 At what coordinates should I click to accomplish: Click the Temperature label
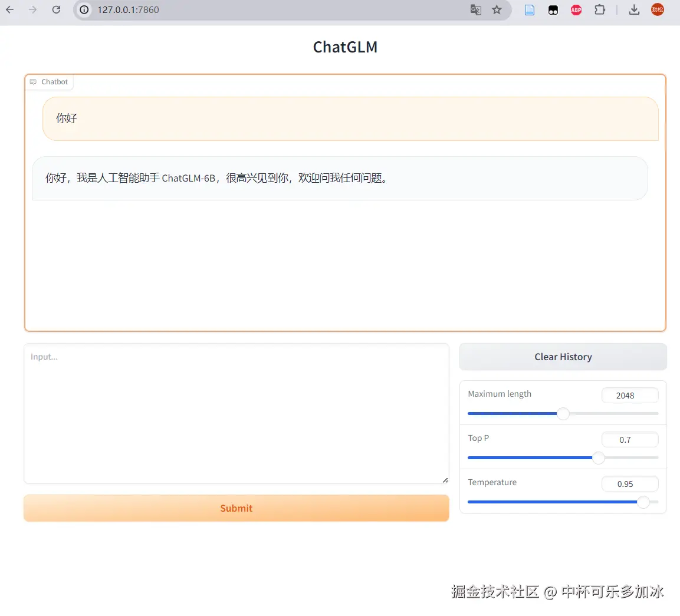(x=492, y=482)
